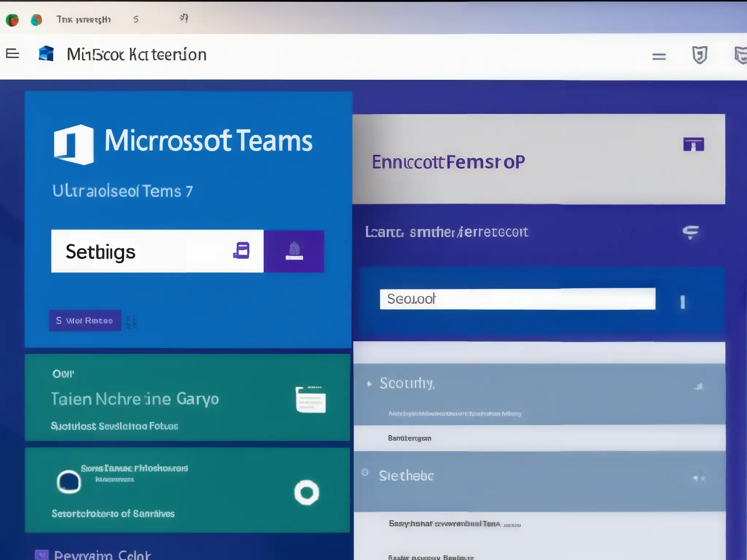Open the hamburger menu in header
Viewport: 747px width, 560px height.
click(x=12, y=54)
